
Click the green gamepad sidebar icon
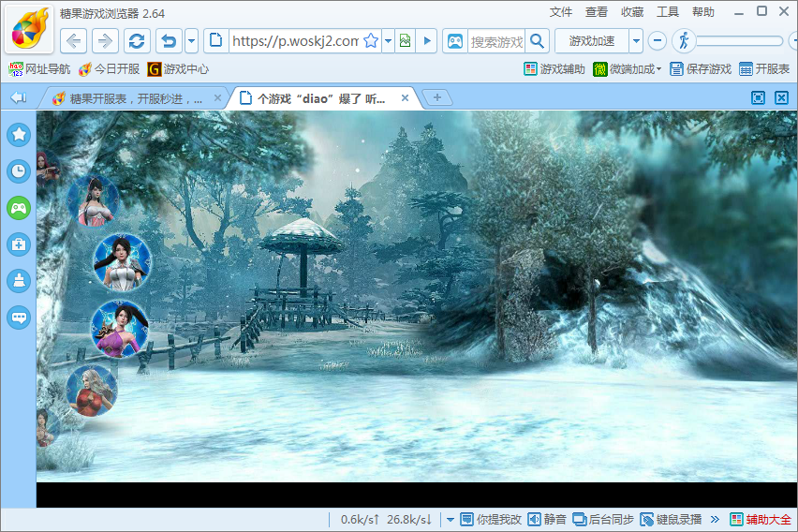click(19, 208)
